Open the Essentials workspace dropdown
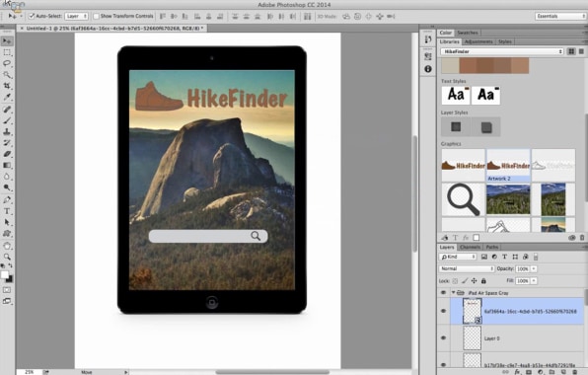The width and height of the screenshot is (588, 375). (x=560, y=16)
